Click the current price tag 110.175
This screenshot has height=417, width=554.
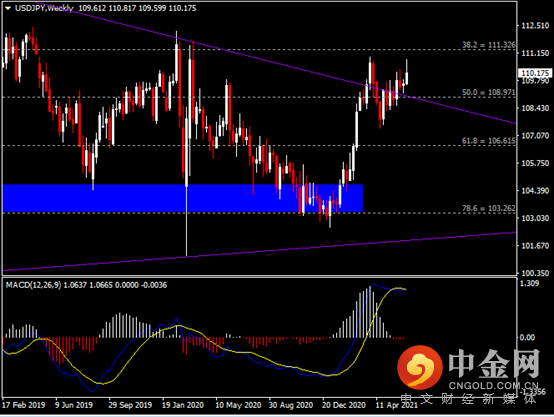pyautogui.click(x=535, y=73)
